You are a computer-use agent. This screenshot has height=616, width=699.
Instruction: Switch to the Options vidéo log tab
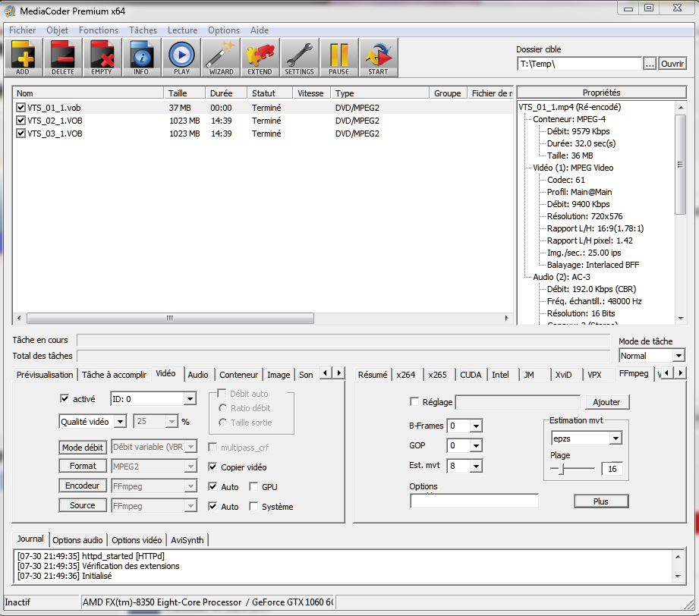click(x=137, y=540)
